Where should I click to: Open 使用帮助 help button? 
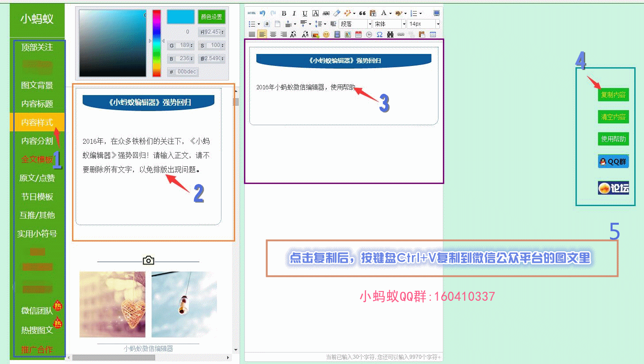[613, 139]
